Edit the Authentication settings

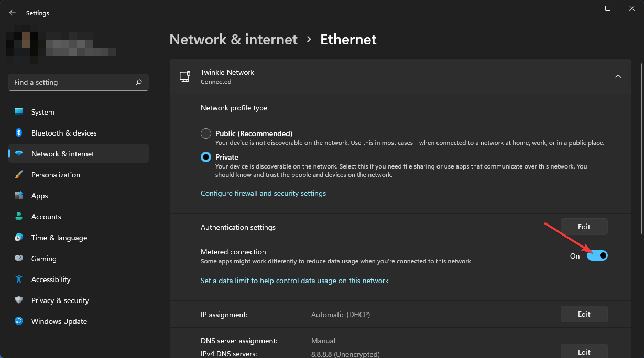pos(584,227)
